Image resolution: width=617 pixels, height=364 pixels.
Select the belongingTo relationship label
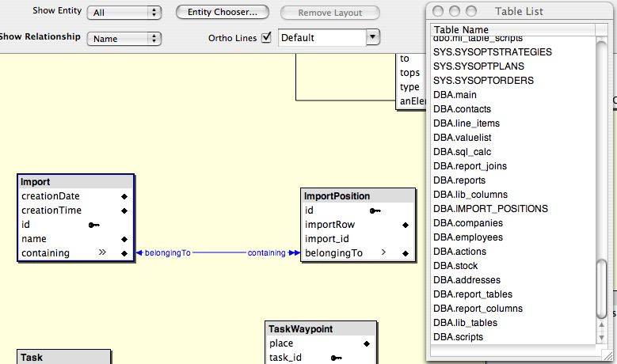[x=168, y=252]
